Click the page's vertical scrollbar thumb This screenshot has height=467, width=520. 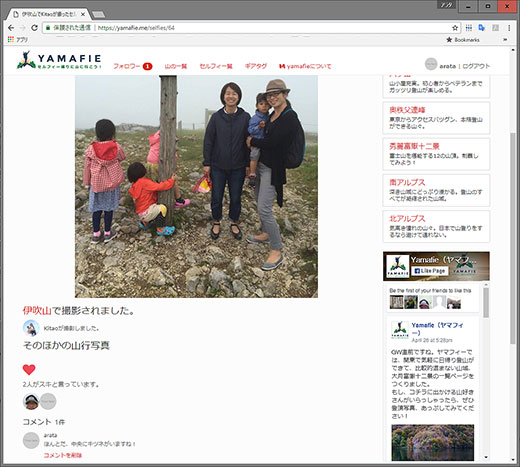(x=513, y=238)
